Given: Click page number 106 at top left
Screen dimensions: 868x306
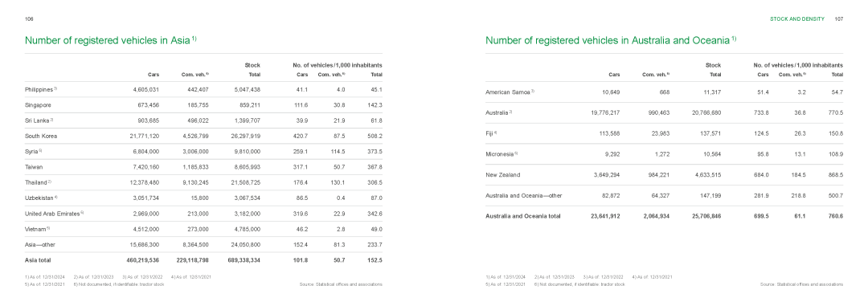Looking at the screenshot, I should tap(30, 18).
